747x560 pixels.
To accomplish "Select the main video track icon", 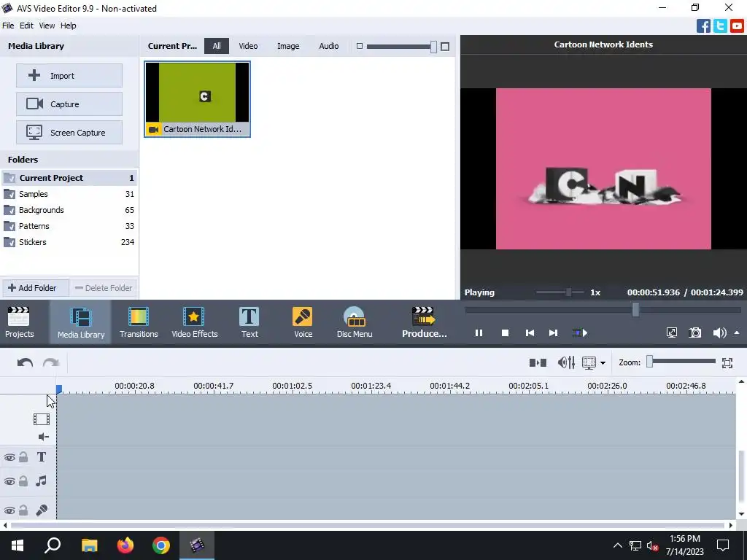I will pos(42,419).
